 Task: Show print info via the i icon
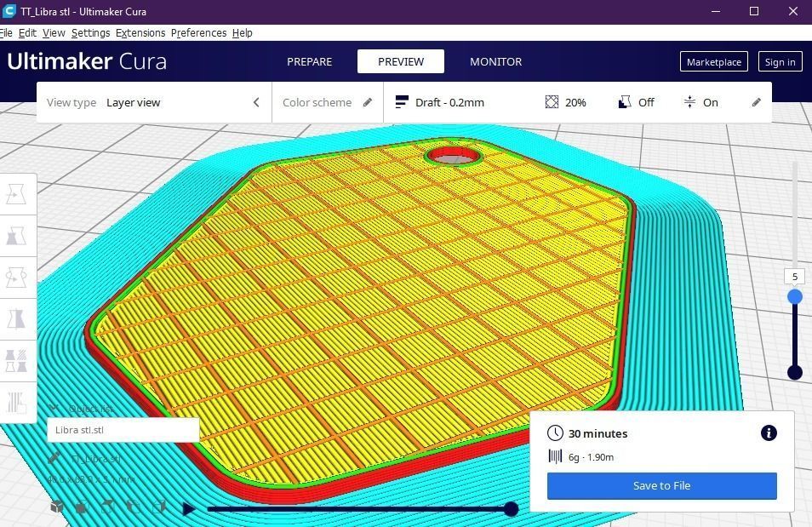(x=769, y=432)
